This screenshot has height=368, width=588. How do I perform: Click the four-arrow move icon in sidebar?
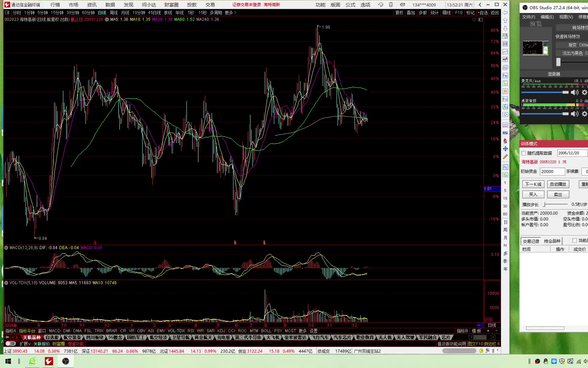click(x=505, y=149)
